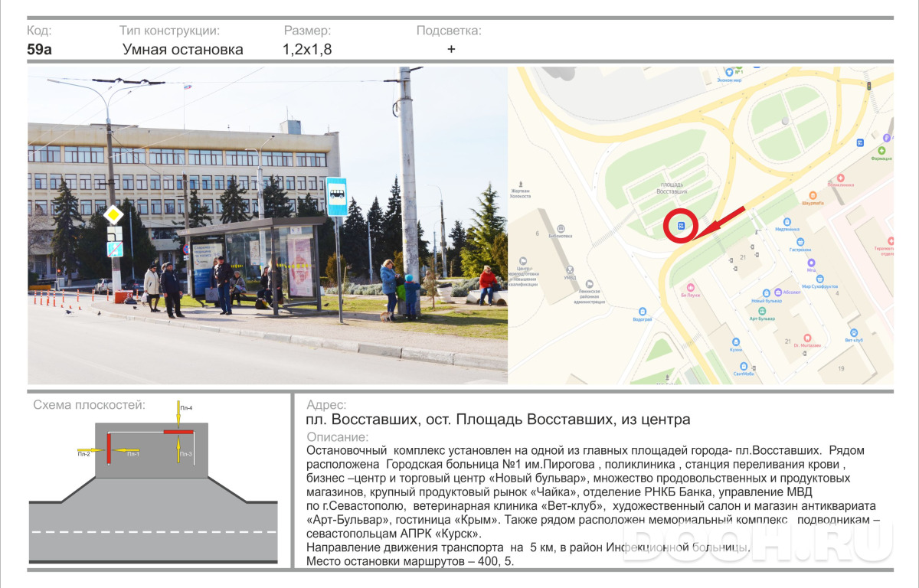Click the Кухни map marker
Viewport: 919px width, 588px height.
[736, 341]
